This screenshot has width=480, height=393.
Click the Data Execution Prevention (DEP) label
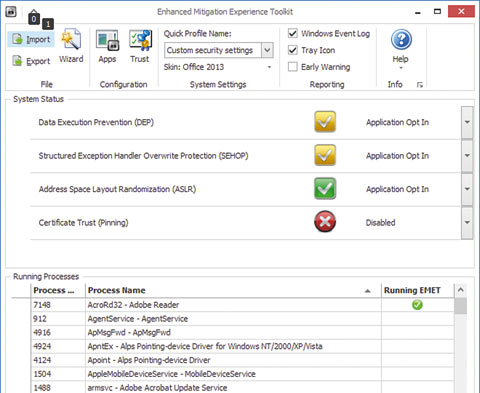pos(96,122)
